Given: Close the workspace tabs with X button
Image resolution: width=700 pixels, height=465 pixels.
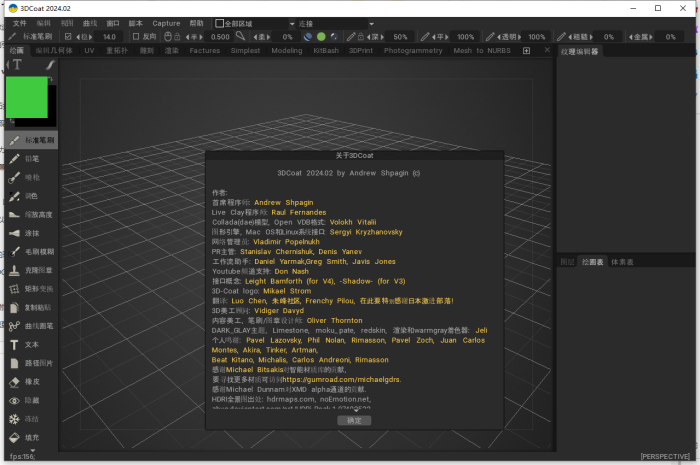Looking at the screenshot, I should (x=547, y=50).
